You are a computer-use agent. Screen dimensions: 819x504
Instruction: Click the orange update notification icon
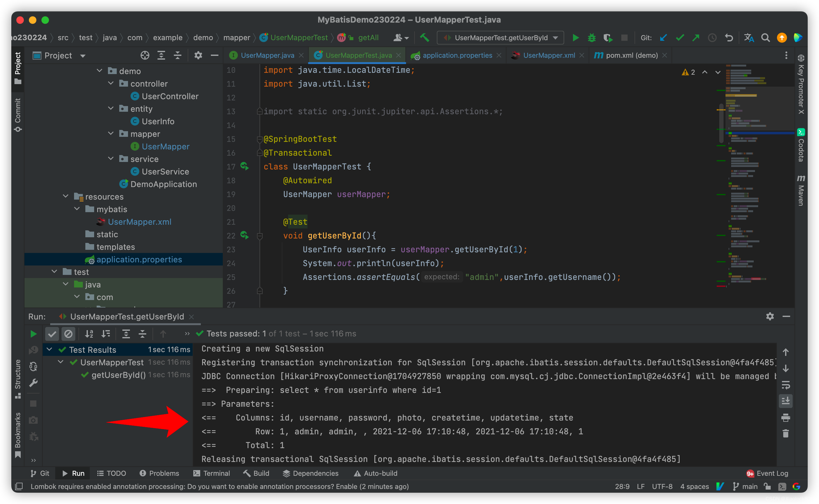[782, 38]
